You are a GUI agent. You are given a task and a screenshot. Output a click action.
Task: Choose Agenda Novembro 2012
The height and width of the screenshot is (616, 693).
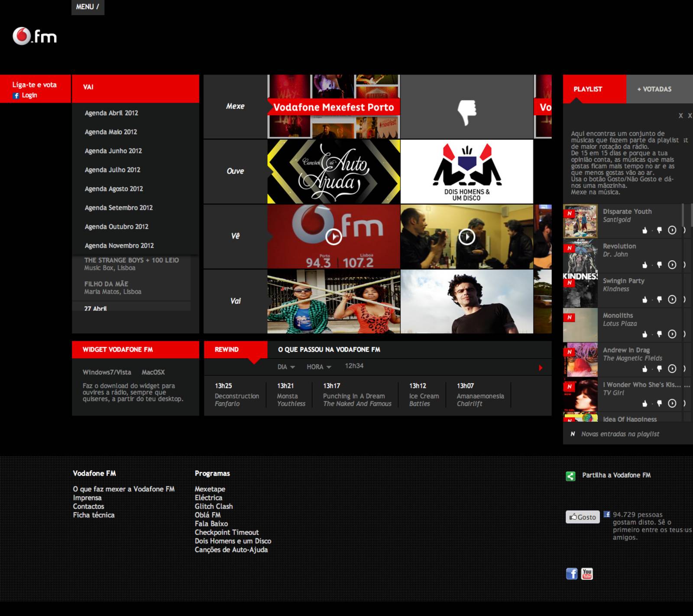119,246
